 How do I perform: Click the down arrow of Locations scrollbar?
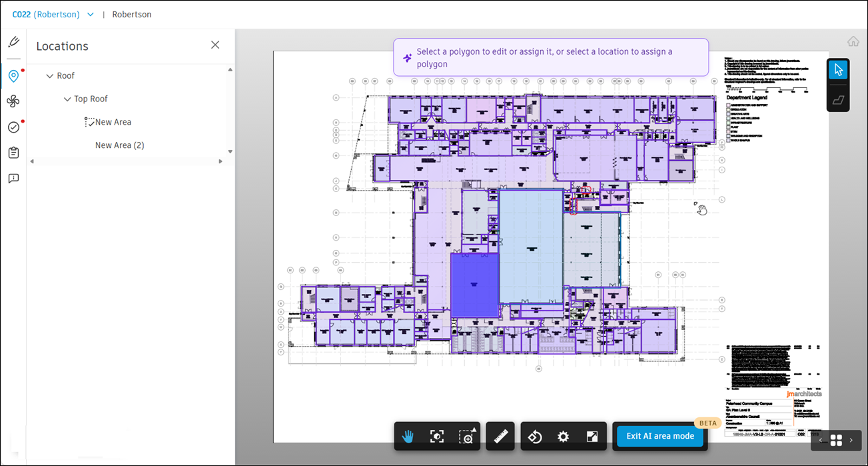point(230,152)
